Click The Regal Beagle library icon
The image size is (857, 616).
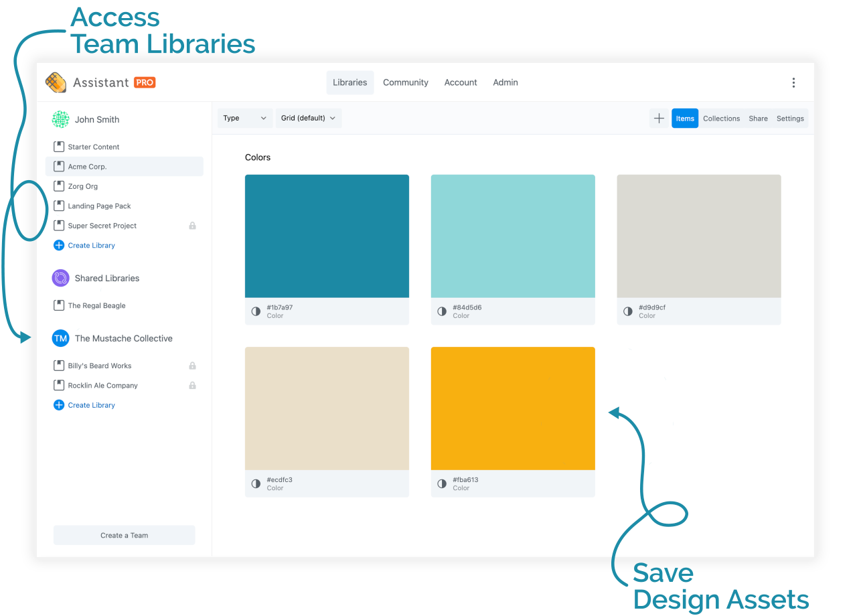59,305
